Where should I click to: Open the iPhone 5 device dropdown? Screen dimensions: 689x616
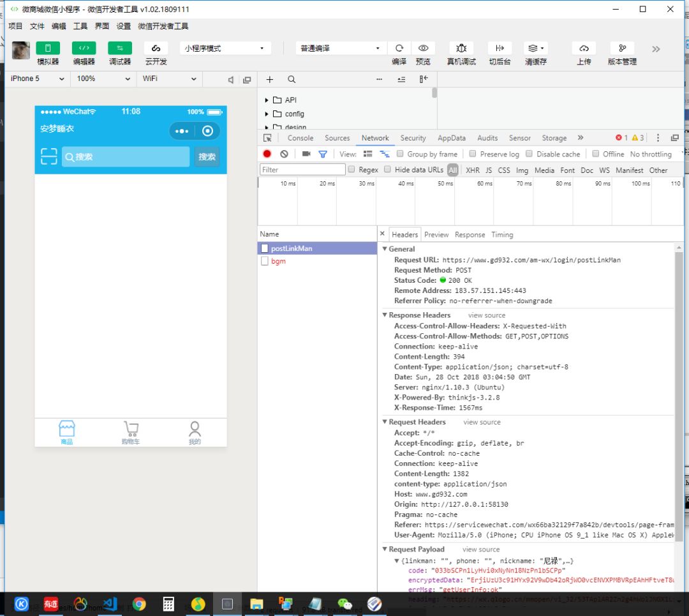click(x=38, y=79)
